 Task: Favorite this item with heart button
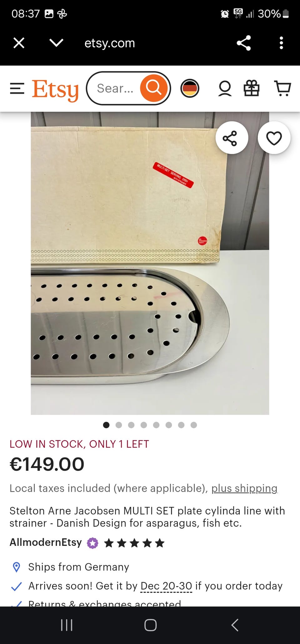(x=274, y=138)
